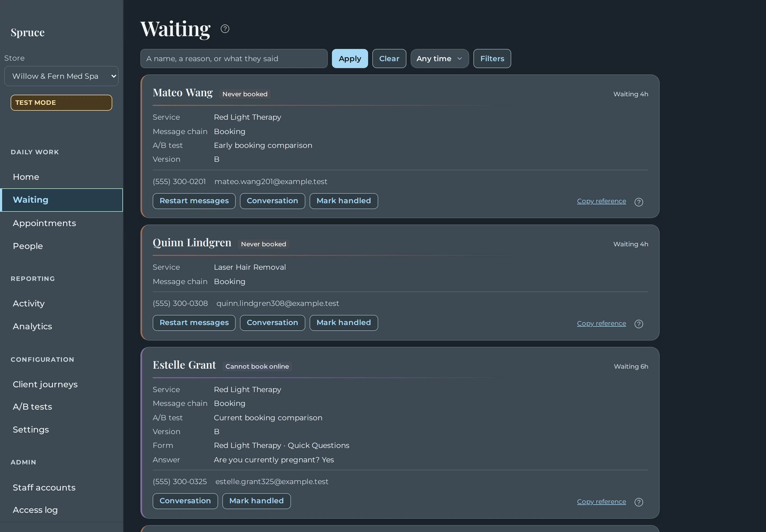The width and height of the screenshot is (766, 532).
Task: Click Cannot book online badge
Action: pos(257,367)
